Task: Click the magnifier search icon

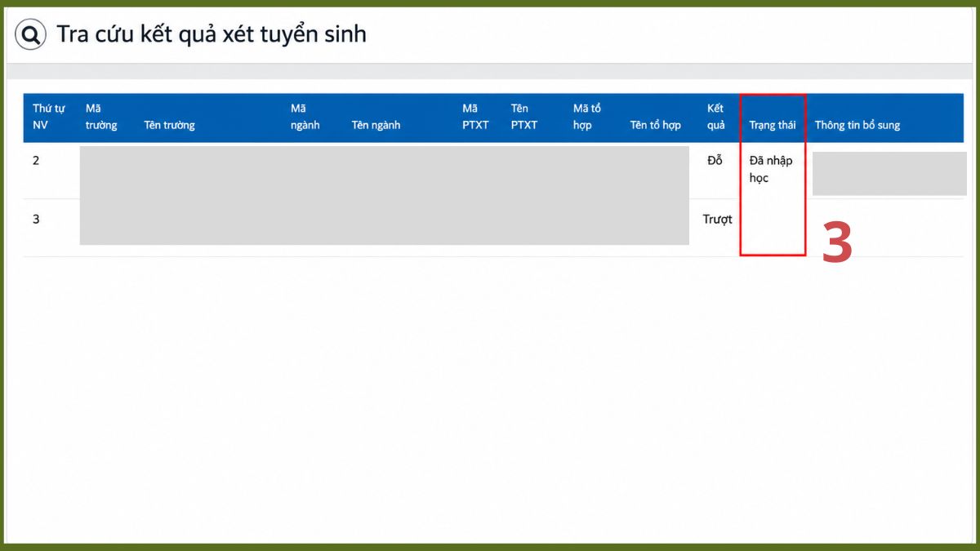Action: (31, 35)
